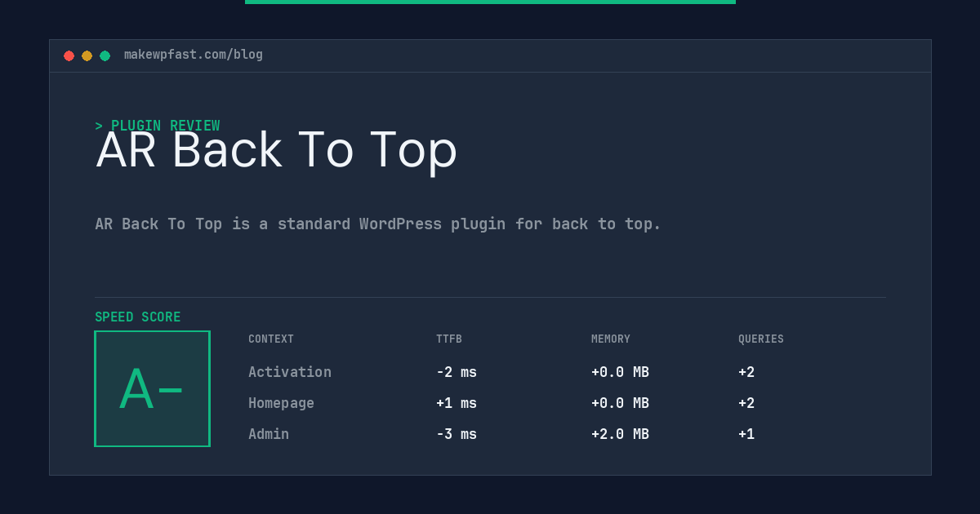Click the 'SPEED SCORE' label
The height and width of the screenshot is (514, 980).
pos(138,317)
